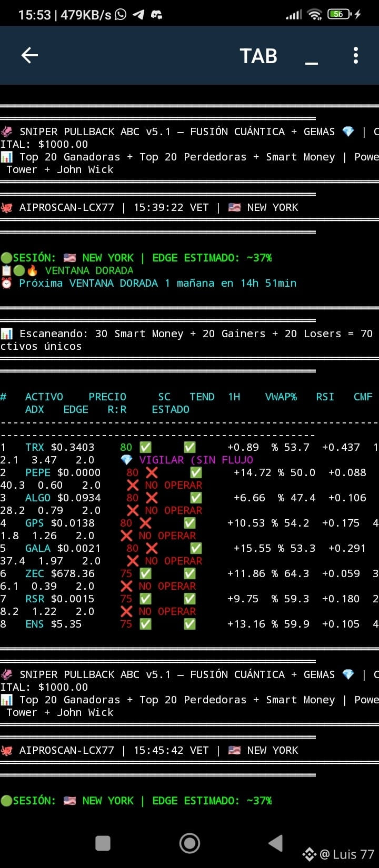Tap the $678.36 price value
The image size is (379, 868).
pos(73,573)
